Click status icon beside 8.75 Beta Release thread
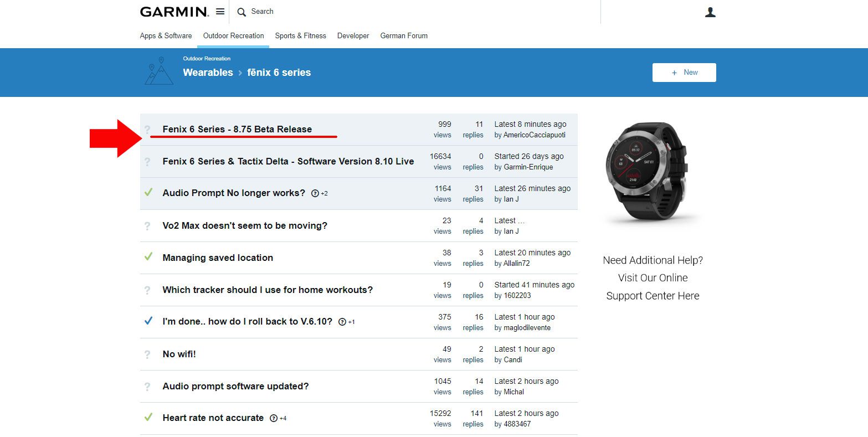This screenshot has width=868, height=437. pyautogui.click(x=147, y=130)
